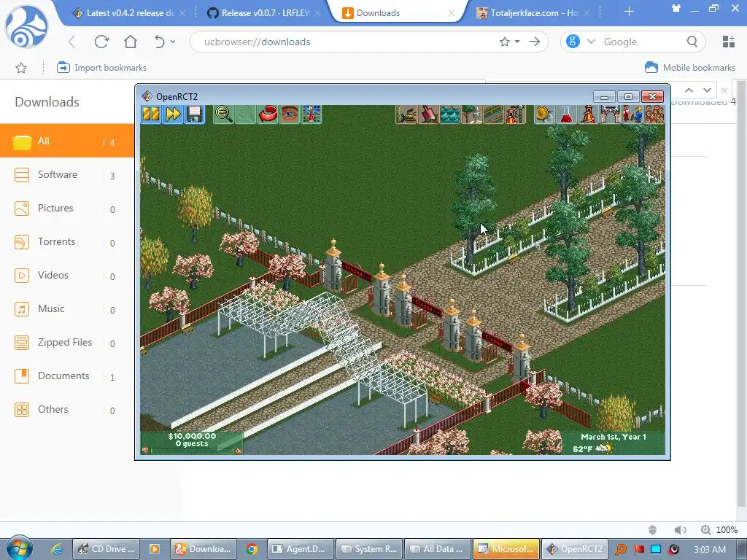Viewport: 747px width, 560px height.
Task: Select the land shovel tool
Action: pos(428,114)
